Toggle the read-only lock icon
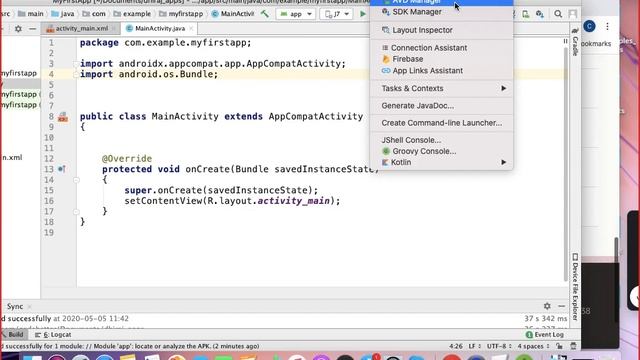This screenshot has height=360, width=640. tap(560, 346)
